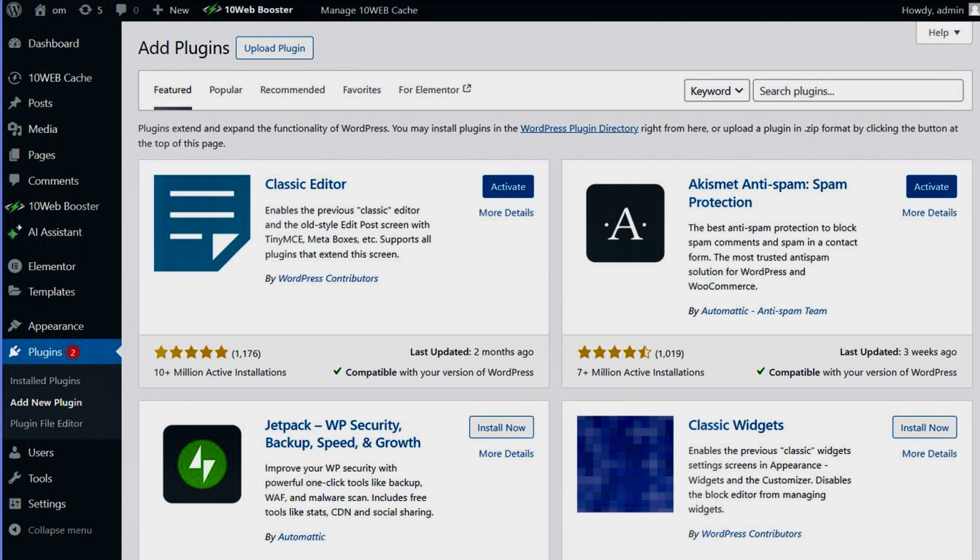Switch to the Recommended tab

coord(293,90)
